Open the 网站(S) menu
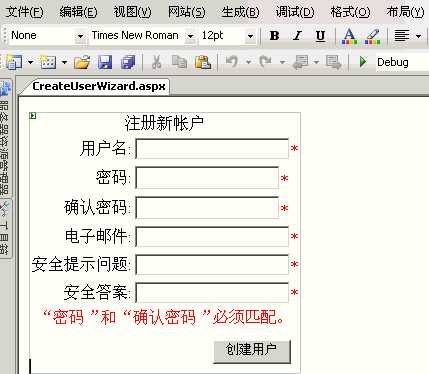This screenshot has width=429, height=374. (x=186, y=12)
